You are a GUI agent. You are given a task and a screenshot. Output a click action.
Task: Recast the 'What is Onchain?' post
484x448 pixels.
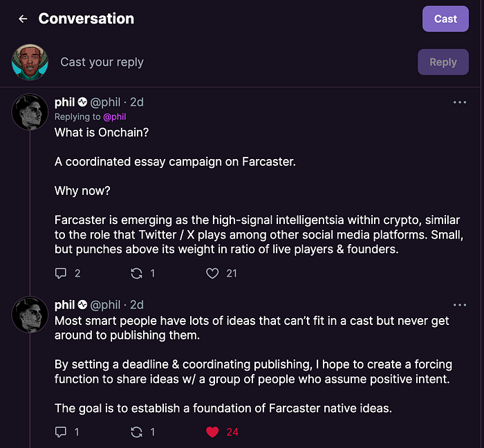pyautogui.click(x=136, y=273)
